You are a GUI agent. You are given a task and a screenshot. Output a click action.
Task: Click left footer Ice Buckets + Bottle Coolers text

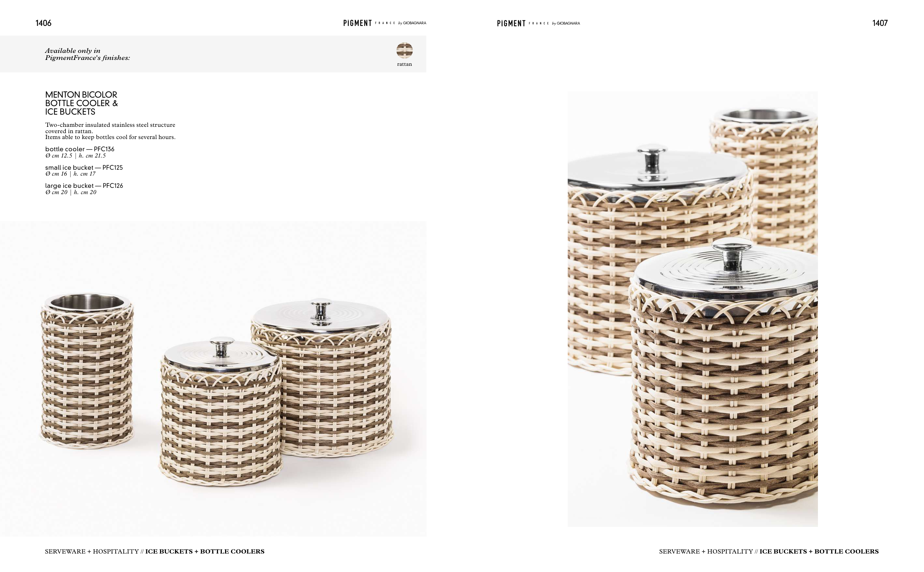205,551
